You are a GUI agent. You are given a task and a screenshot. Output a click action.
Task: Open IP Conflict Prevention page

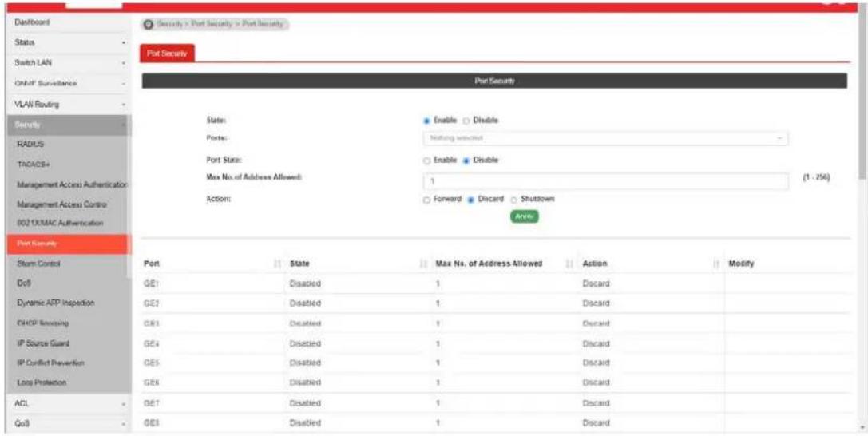(x=51, y=363)
